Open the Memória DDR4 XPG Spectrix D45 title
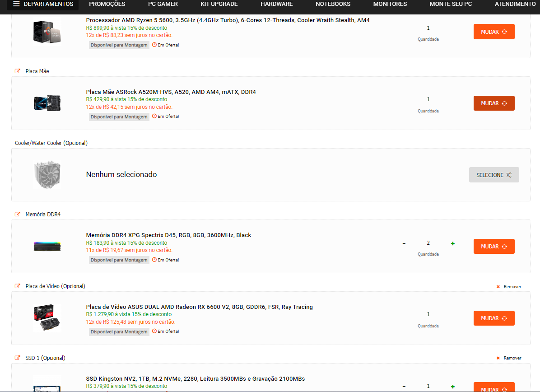 168,235
